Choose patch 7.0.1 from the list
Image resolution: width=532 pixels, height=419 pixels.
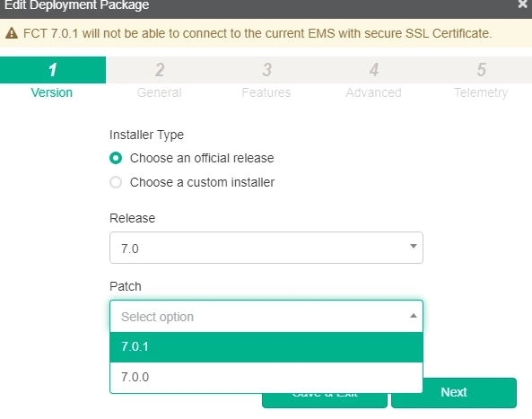click(x=266, y=347)
